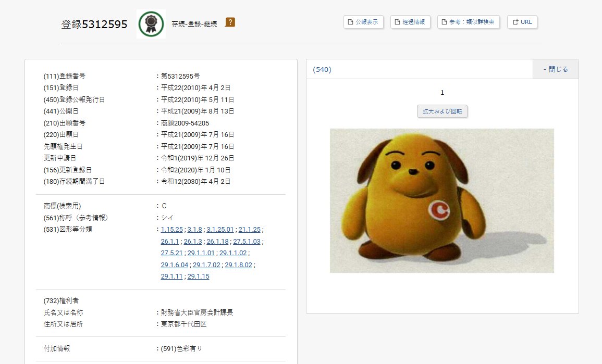Screen dimensions: 602x364
Task: Click the gazette issue date 平成22(2010)年 5月 11日
Action: click(x=198, y=99)
